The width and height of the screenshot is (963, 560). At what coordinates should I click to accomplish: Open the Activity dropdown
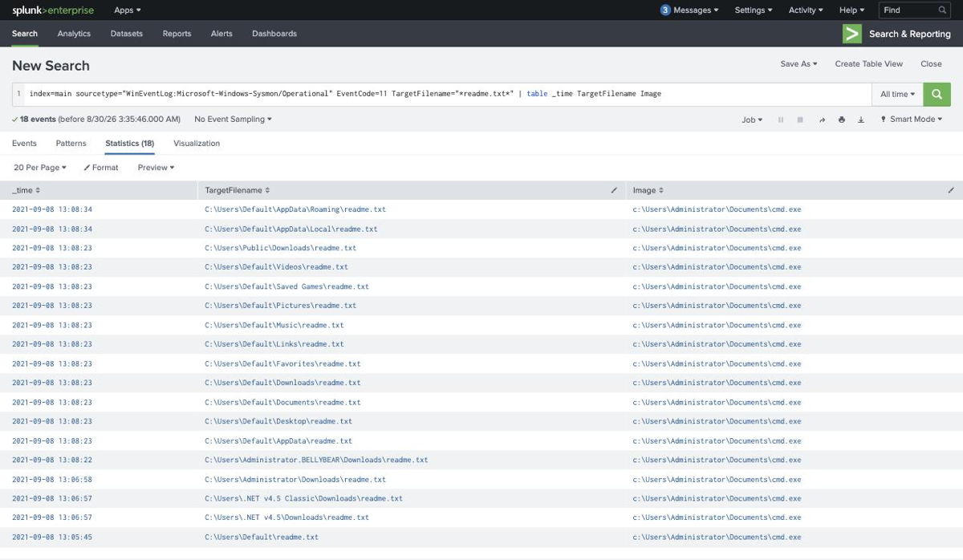[x=806, y=10]
